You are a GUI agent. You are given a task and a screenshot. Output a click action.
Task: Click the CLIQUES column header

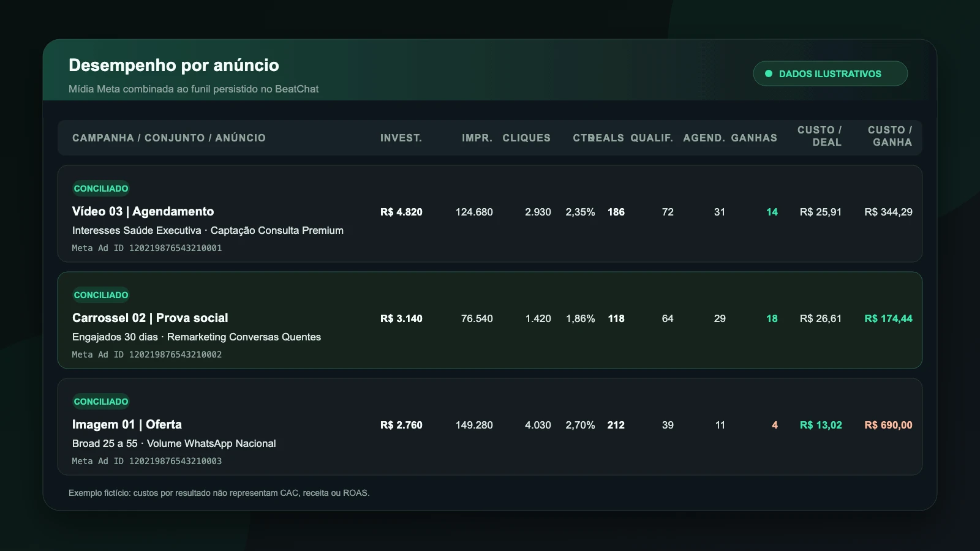pos(527,138)
